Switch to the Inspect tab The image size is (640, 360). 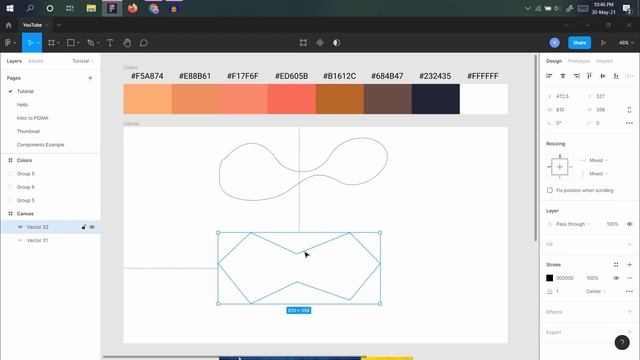[x=604, y=61]
